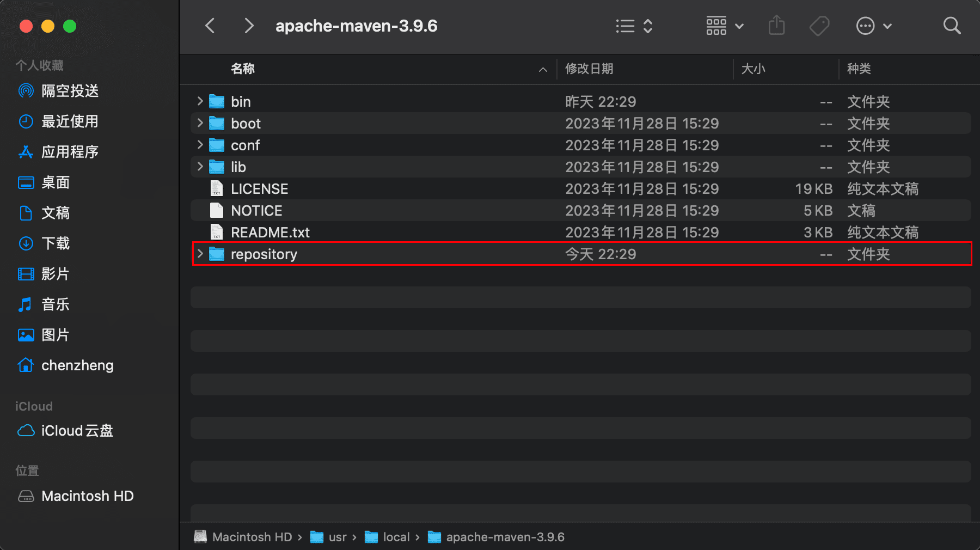Select the LICENSE file icon

coord(217,188)
